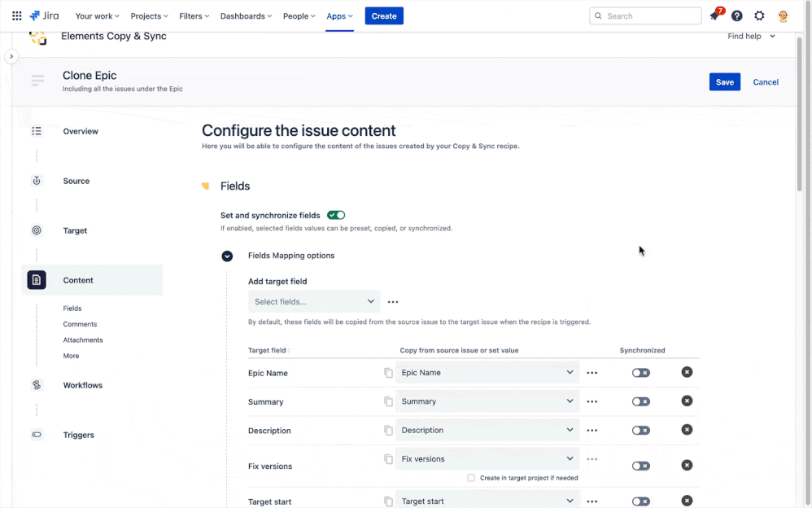This screenshot has height=508, width=812.
Task: Click the copy icon beside Epic Name dropdown
Action: pos(388,373)
